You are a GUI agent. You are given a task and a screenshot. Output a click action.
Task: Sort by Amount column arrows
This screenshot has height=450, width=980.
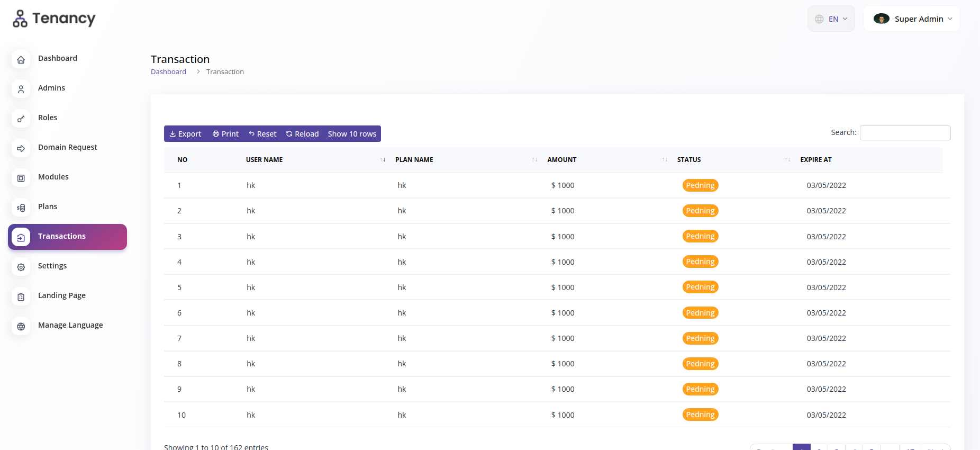[x=665, y=160]
